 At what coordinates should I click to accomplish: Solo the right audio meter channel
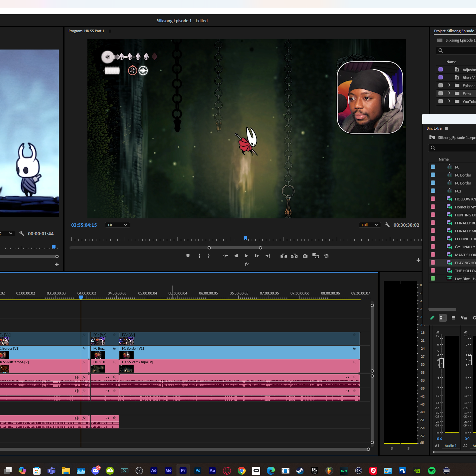coord(409,448)
